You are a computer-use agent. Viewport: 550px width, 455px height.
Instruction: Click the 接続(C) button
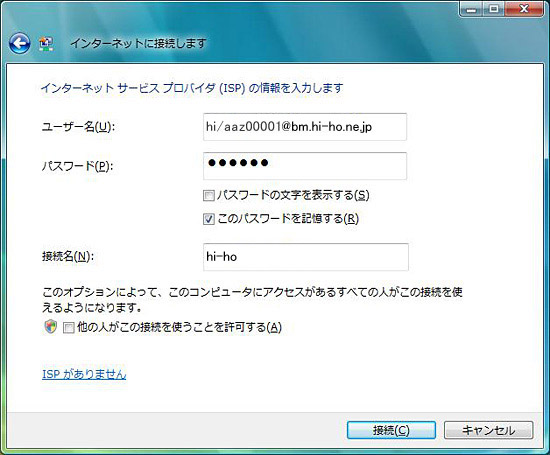(391, 430)
